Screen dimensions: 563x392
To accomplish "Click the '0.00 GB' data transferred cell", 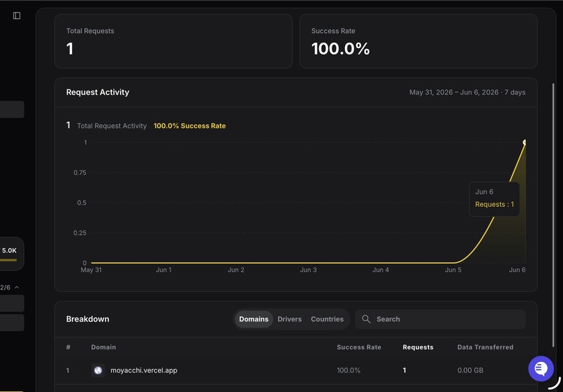I will [x=470, y=370].
